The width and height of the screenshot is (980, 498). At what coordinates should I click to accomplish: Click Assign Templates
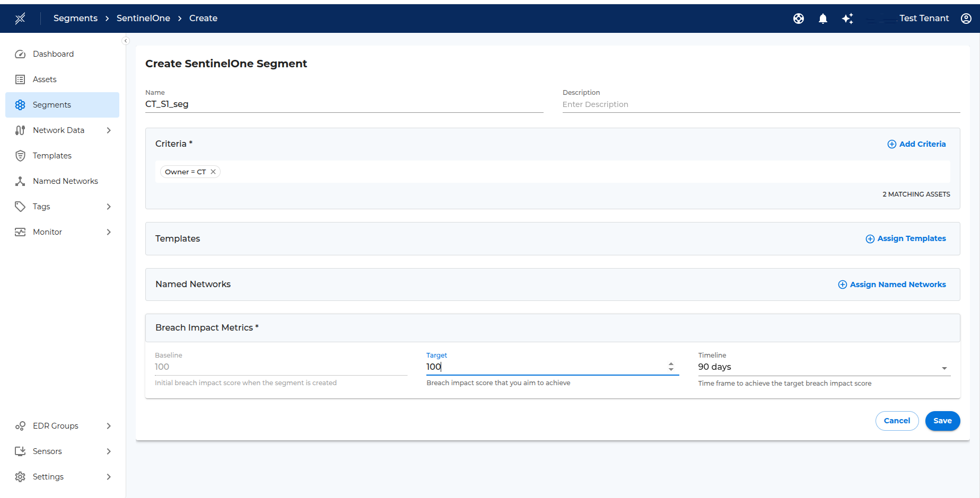point(905,238)
